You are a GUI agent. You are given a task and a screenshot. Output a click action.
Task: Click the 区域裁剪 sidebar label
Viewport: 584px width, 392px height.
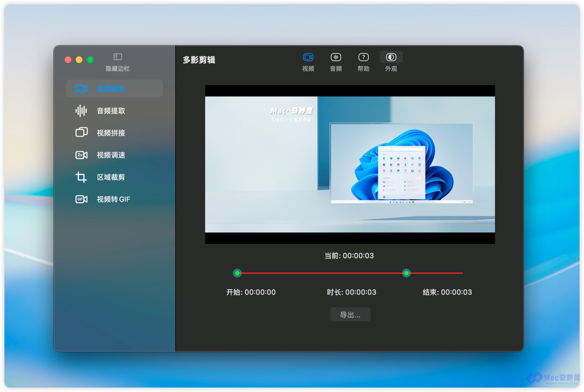111,177
